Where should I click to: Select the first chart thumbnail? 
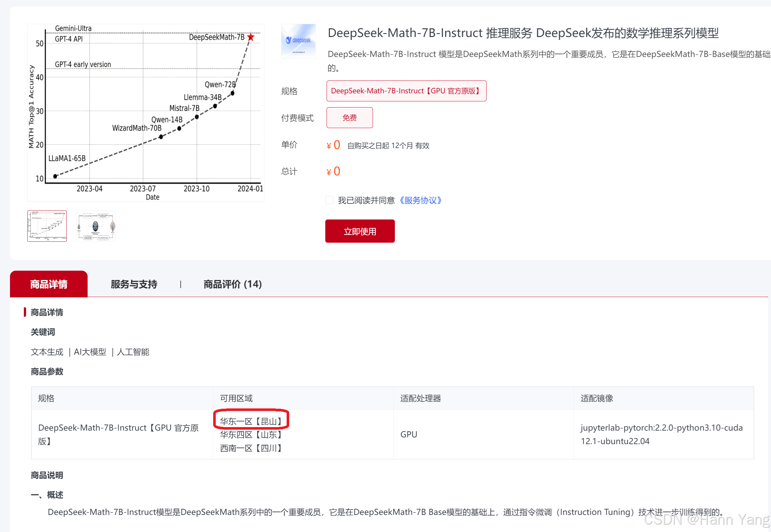(47, 226)
